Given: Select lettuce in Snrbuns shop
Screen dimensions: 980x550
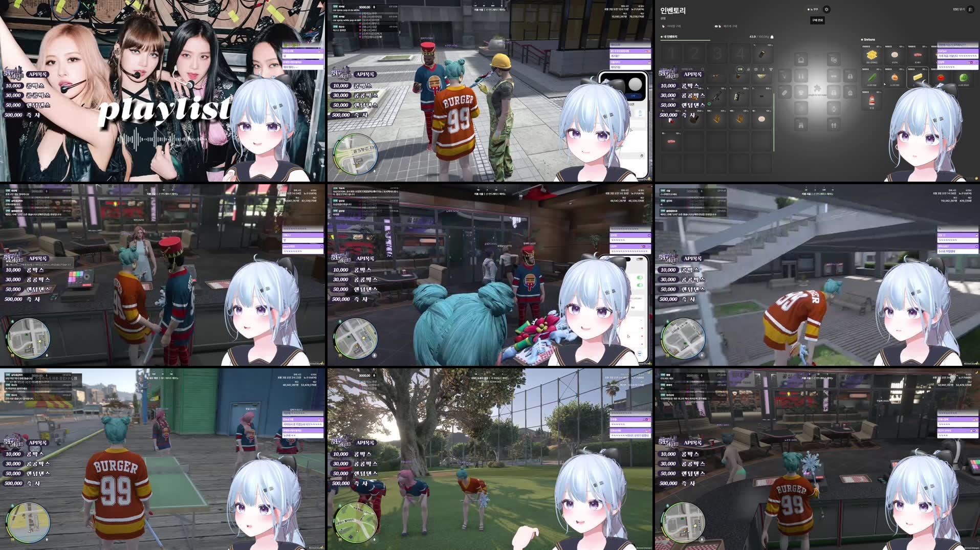Looking at the screenshot, I should pyautogui.click(x=964, y=78).
